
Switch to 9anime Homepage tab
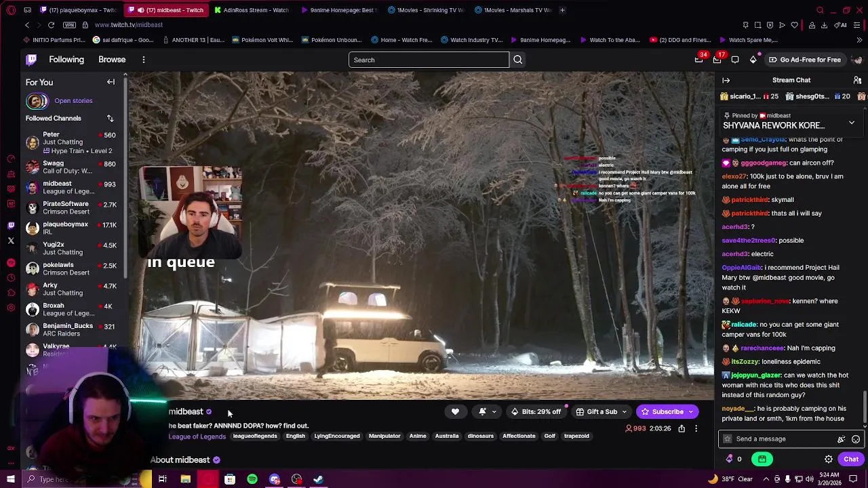point(338,10)
